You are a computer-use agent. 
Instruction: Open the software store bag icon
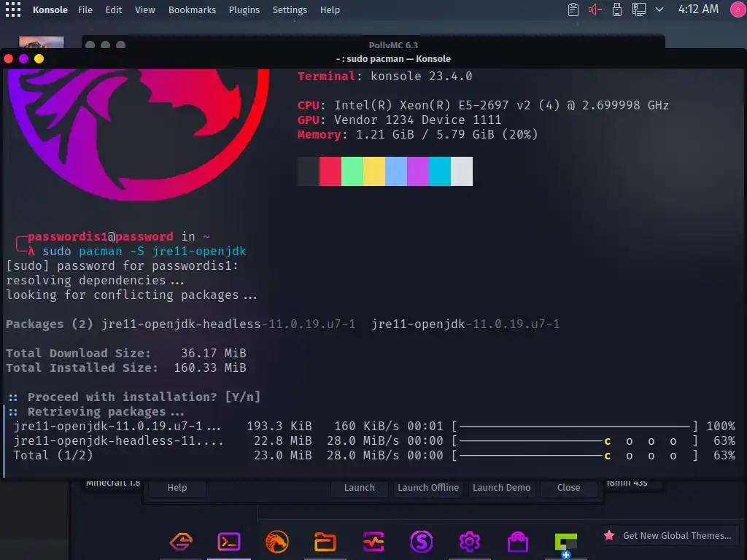click(518, 542)
